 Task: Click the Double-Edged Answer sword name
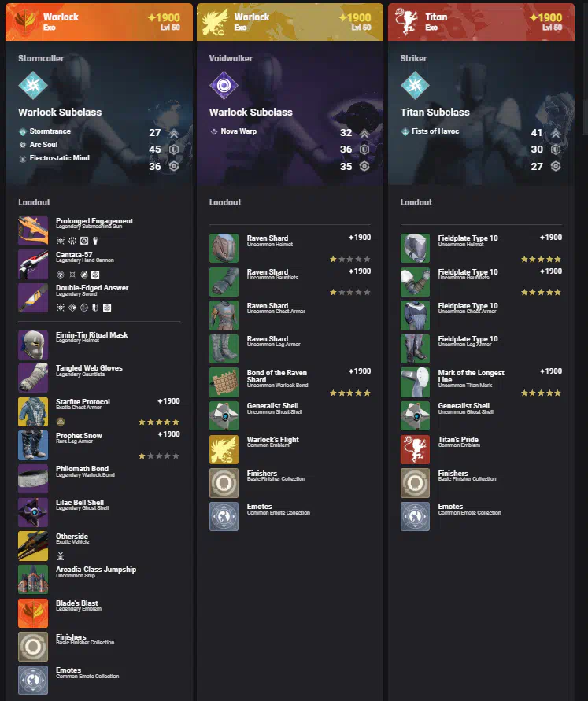(92, 287)
